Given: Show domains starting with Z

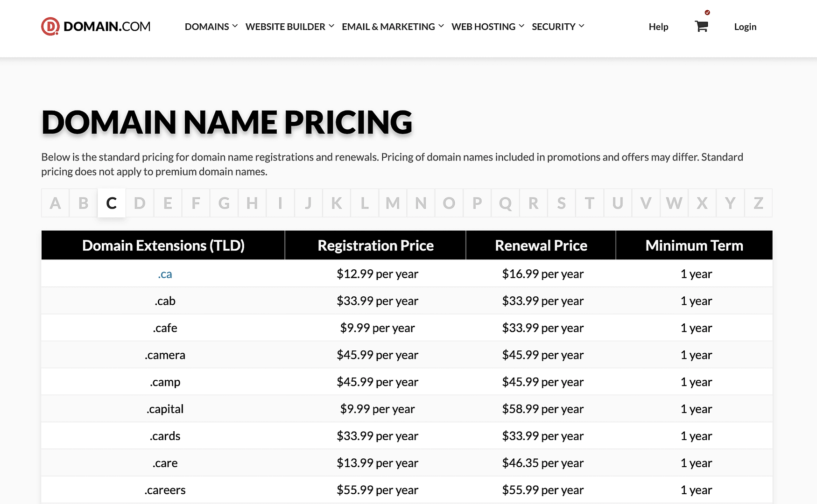Looking at the screenshot, I should 758,203.
